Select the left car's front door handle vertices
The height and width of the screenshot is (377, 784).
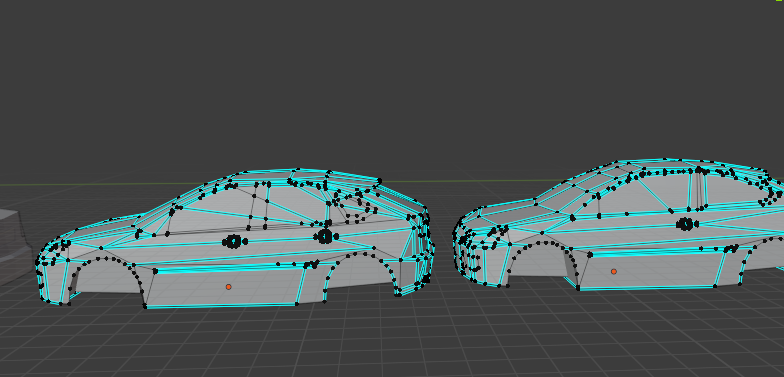click(234, 242)
